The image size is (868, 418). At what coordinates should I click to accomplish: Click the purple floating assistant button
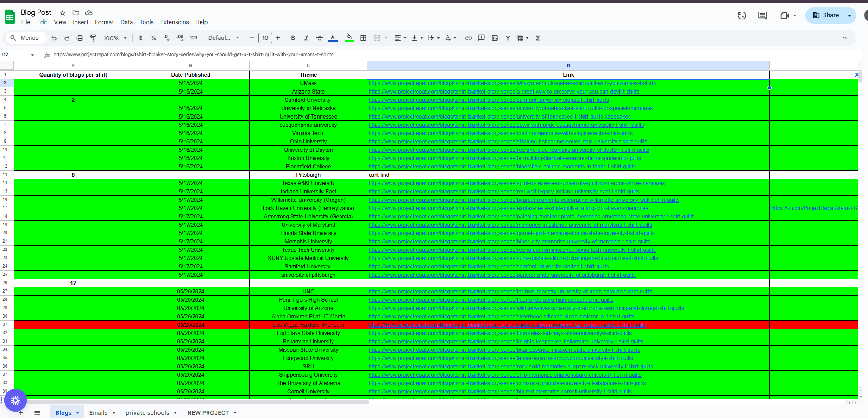(15, 400)
